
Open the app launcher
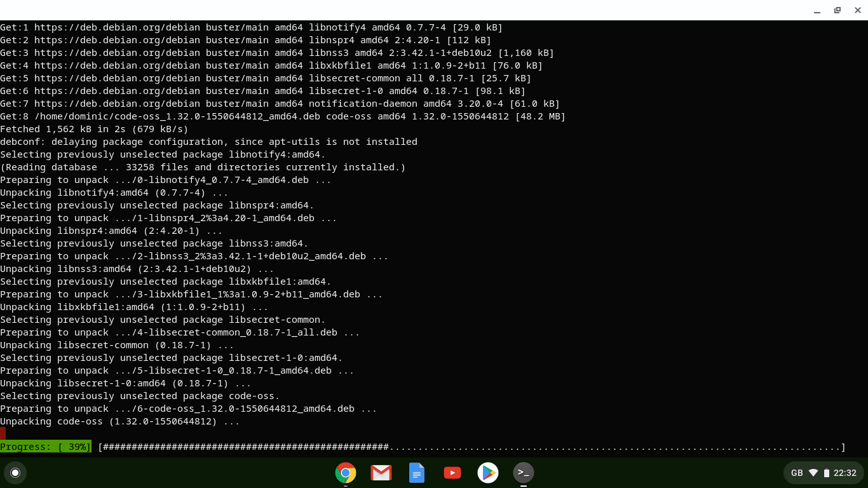tap(15, 473)
